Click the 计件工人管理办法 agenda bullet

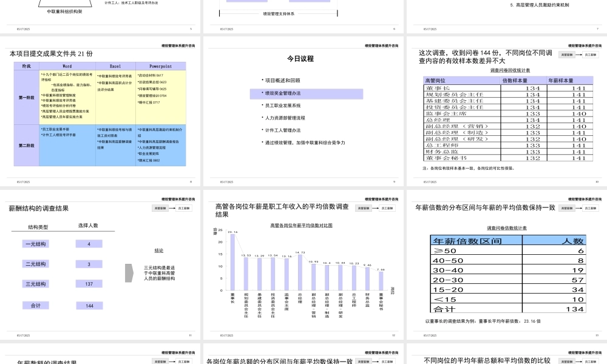tap(283, 130)
